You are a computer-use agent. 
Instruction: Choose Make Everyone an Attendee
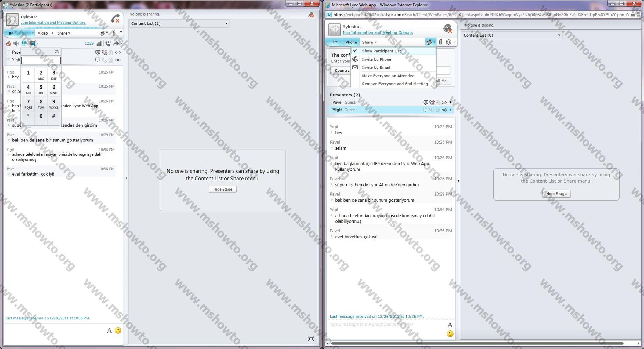(388, 76)
